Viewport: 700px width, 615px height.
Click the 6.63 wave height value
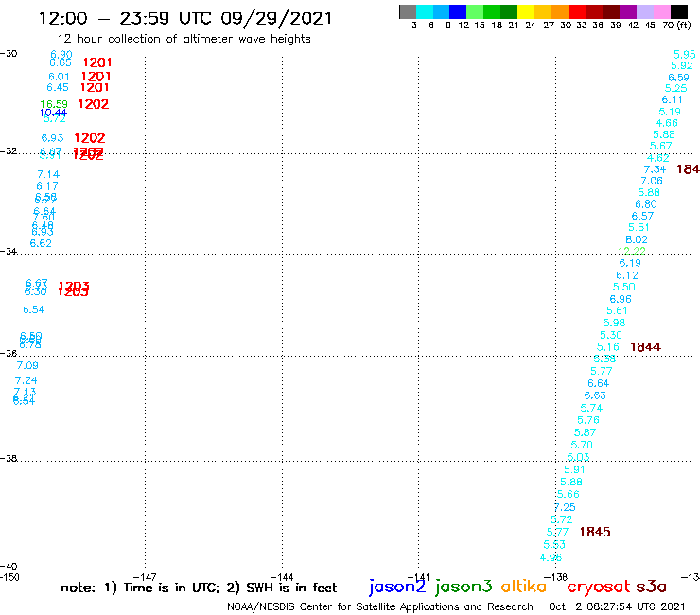(x=595, y=395)
